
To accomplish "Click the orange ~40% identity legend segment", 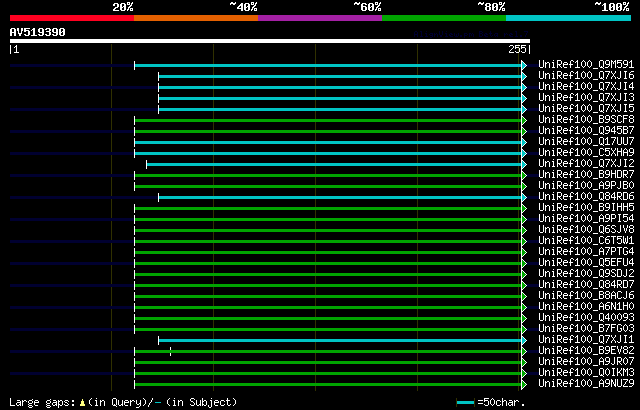I will (196, 18).
